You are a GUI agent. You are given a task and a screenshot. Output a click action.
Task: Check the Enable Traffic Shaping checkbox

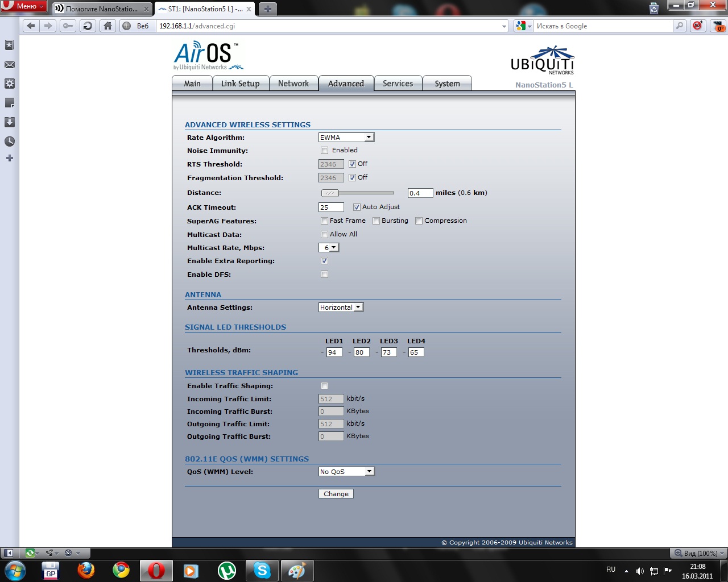(x=324, y=386)
